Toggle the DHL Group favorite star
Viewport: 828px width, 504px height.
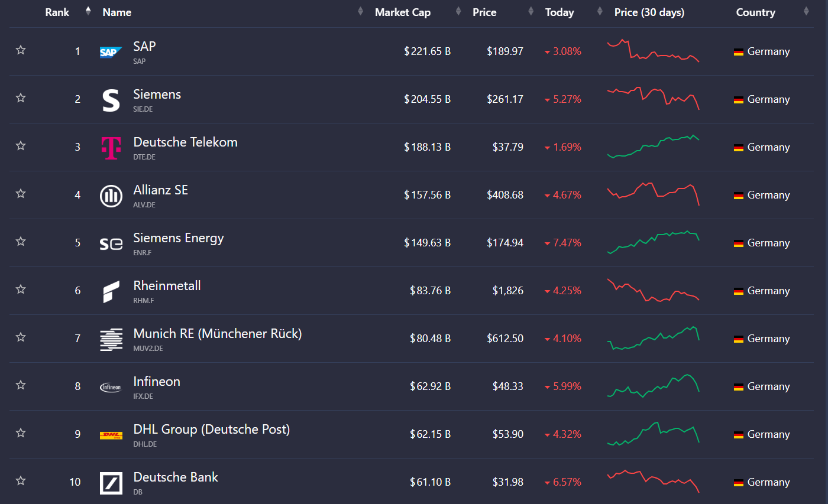[x=21, y=433]
